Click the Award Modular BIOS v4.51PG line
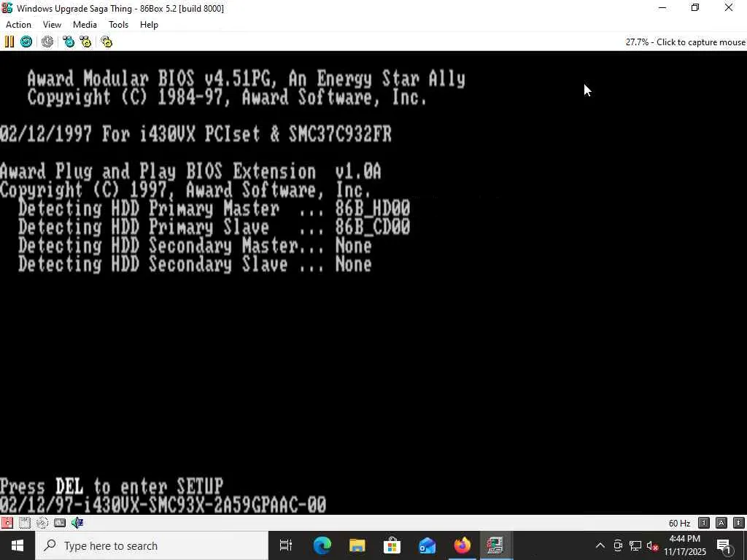This screenshot has height=560, width=747. (246, 79)
